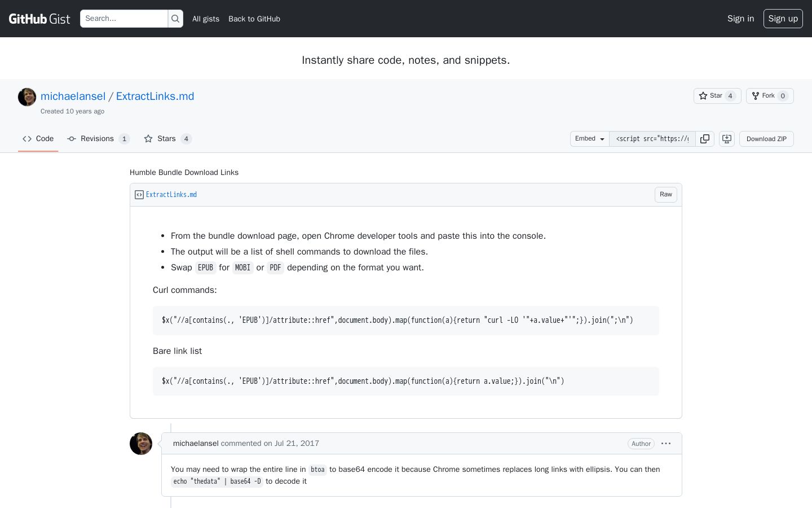Click the btoa inline code in comment
This screenshot has height=508, width=812.
pos(318,470)
